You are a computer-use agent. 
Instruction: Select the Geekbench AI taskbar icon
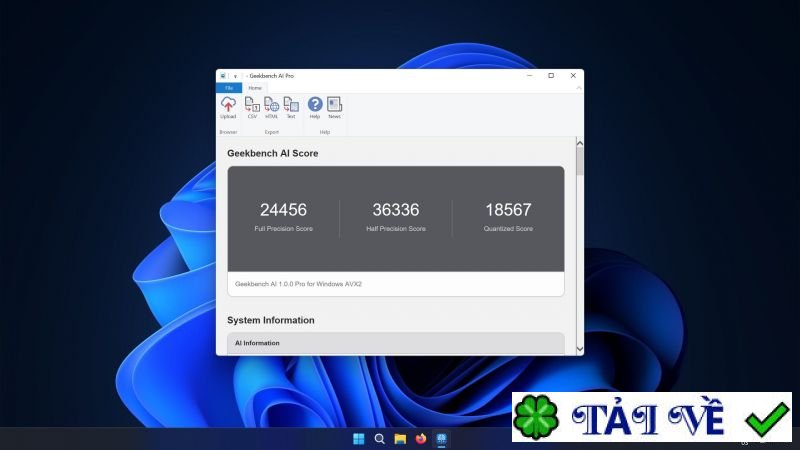(x=442, y=438)
